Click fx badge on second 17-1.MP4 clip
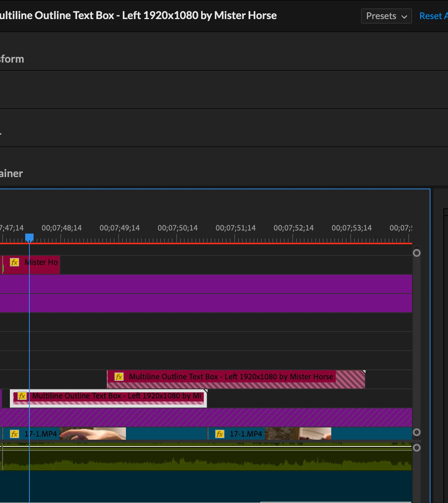Screen dimensions: 448x503 220,434
